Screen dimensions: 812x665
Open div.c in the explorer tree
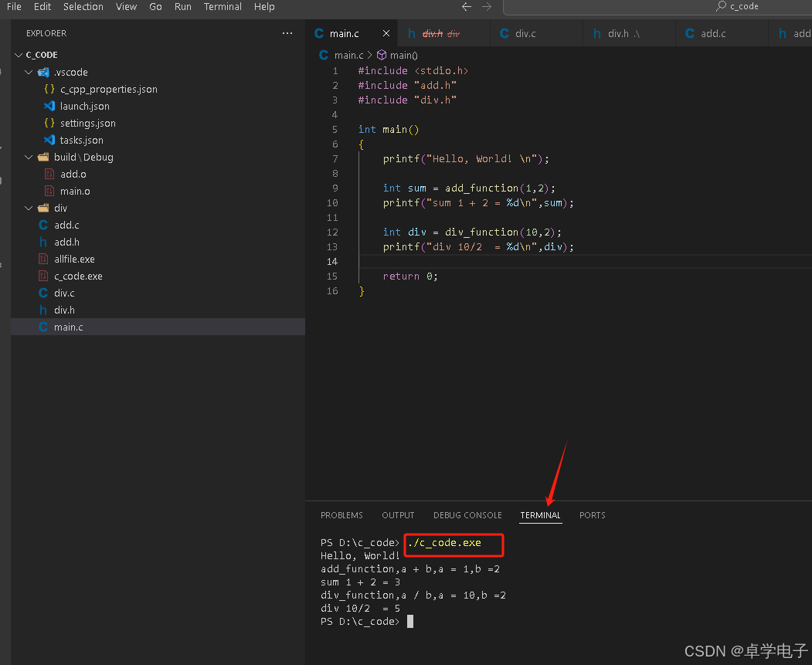coord(64,293)
